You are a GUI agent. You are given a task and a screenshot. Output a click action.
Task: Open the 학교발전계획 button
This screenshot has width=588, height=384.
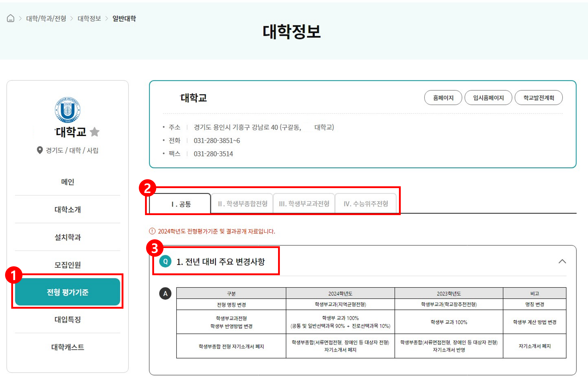[x=539, y=98]
